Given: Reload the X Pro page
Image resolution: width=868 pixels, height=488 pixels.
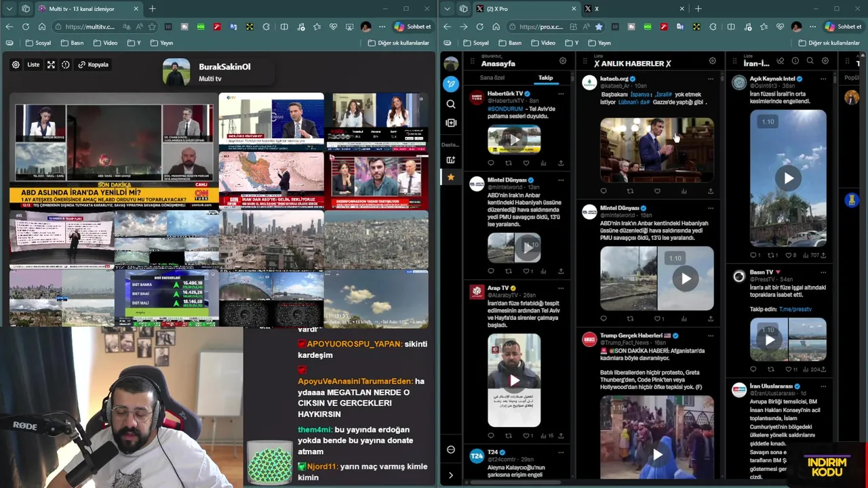Looking at the screenshot, I should 479,26.
